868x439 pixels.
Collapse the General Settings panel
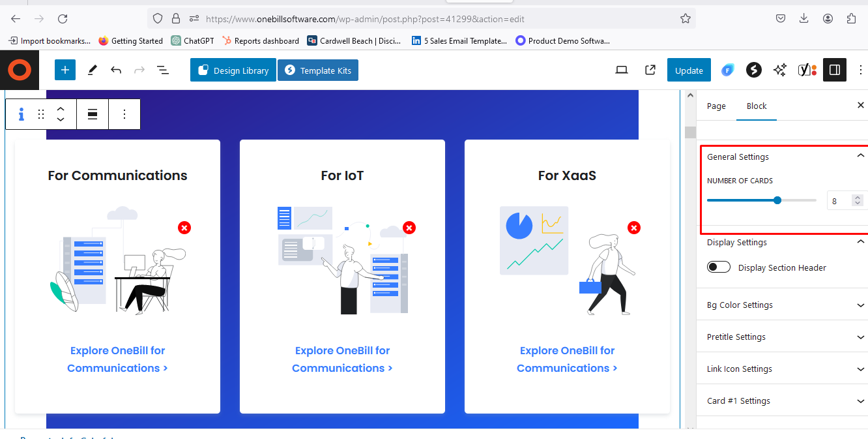[860, 156]
